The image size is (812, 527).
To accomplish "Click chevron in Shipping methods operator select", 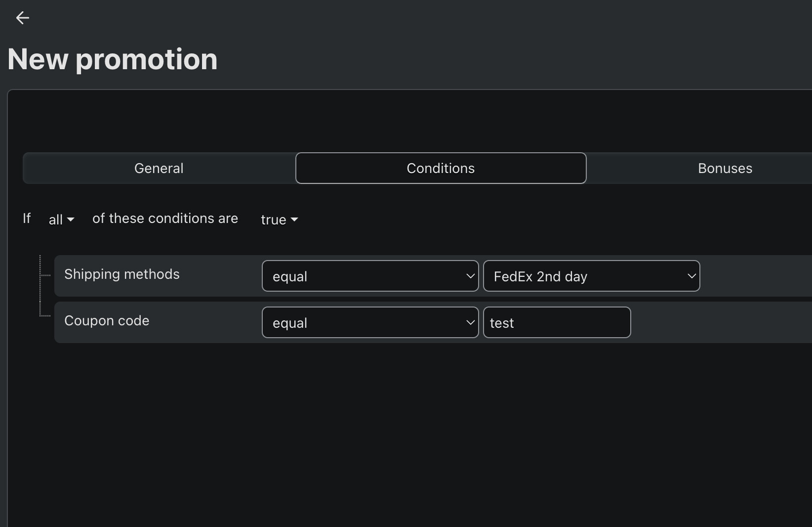I will coord(470,276).
